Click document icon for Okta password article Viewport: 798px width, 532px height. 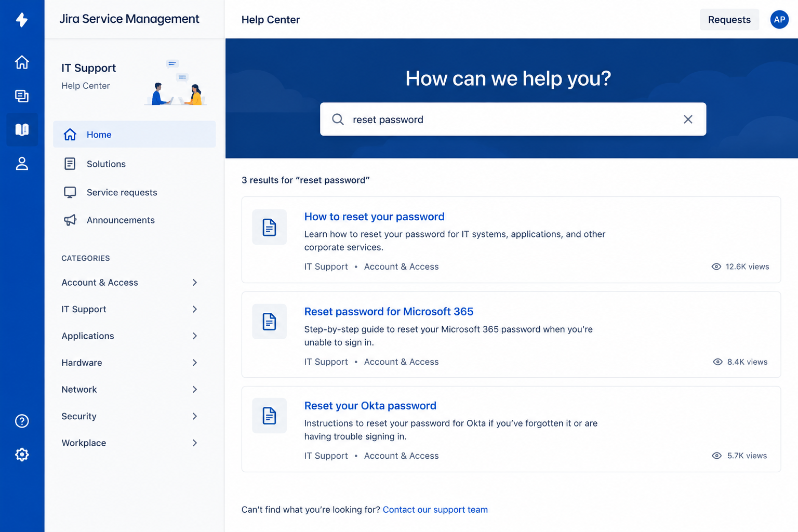tap(269, 416)
